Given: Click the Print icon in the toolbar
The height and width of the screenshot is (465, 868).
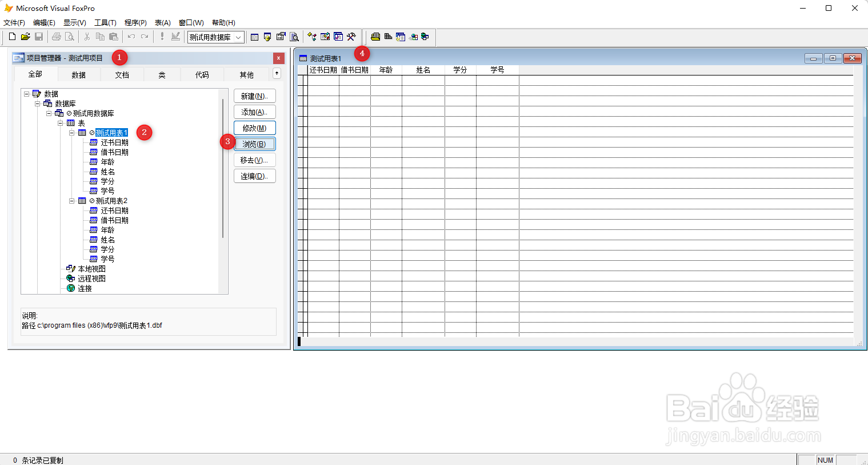Looking at the screenshot, I should coord(56,37).
